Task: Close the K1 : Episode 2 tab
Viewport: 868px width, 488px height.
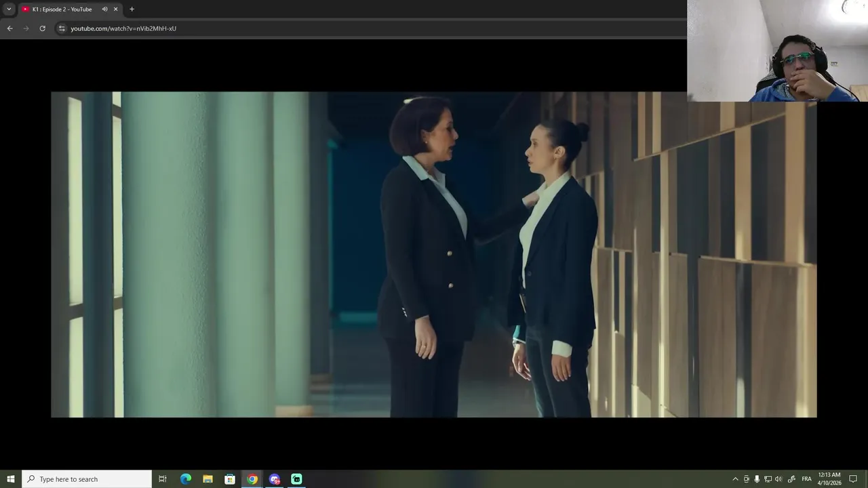Action: tap(115, 9)
